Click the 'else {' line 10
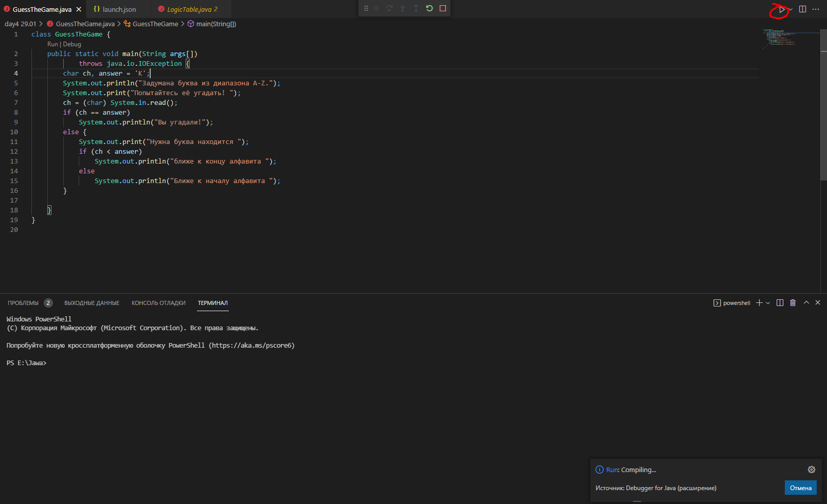827x504 pixels. (x=75, y=132)
